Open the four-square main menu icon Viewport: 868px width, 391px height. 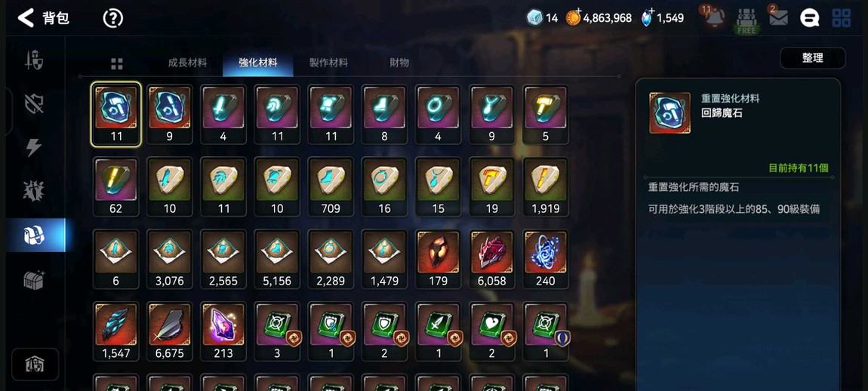click(842, 18)
